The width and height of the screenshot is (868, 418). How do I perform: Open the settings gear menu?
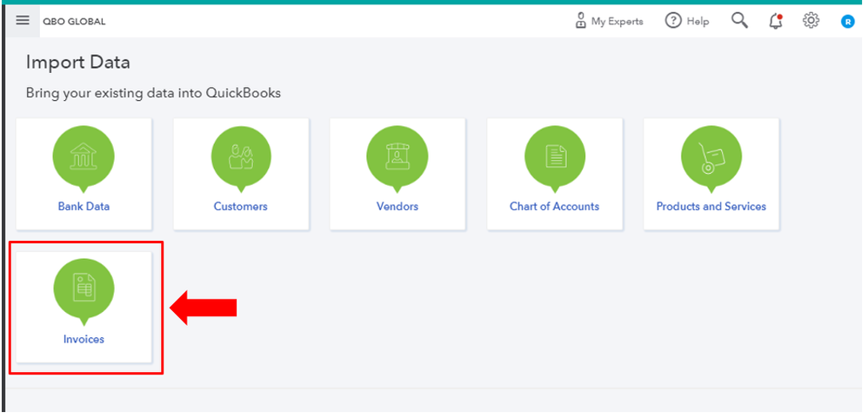pos(811,21)
